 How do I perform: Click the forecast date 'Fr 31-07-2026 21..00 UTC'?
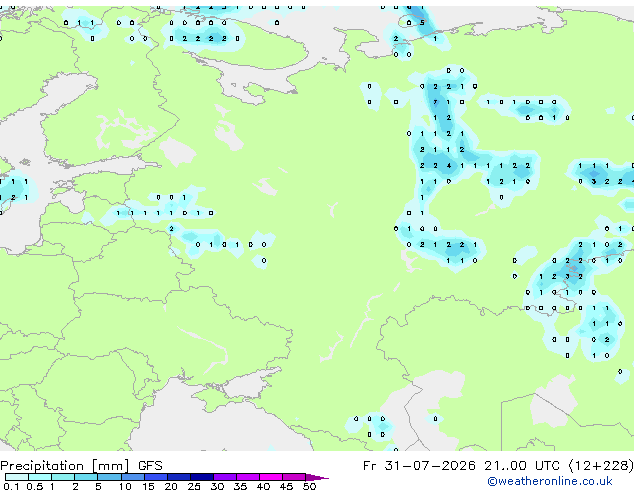coord(463,465)
